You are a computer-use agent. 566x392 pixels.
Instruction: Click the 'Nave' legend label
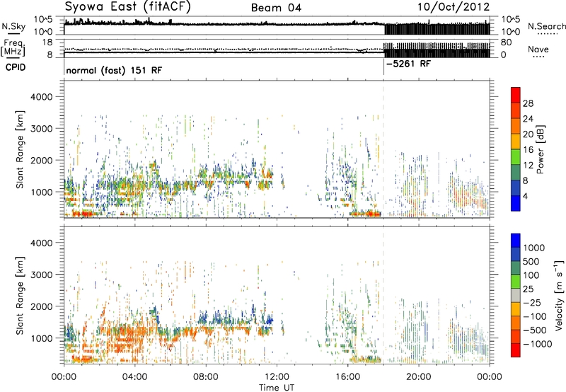pyautogui.click(x=538, y=49)
